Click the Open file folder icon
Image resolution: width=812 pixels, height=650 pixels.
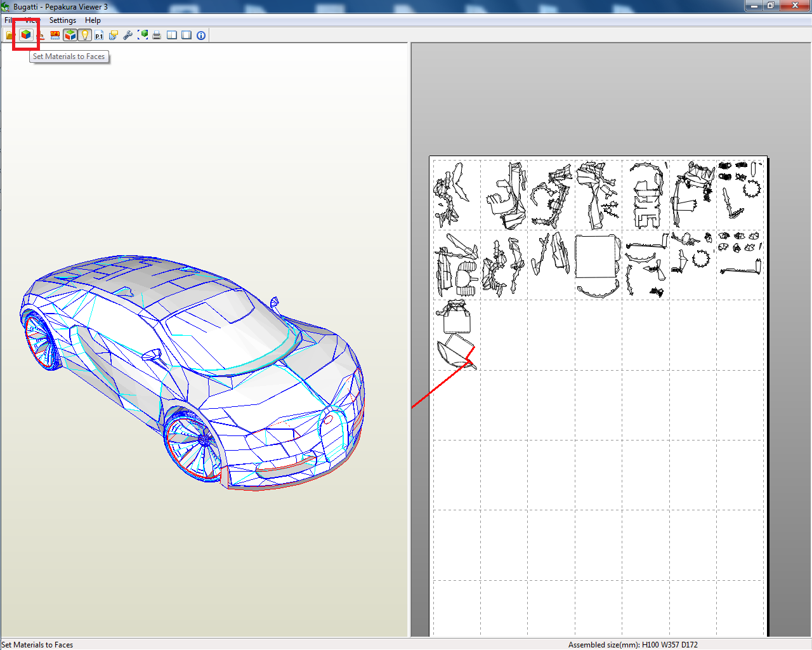click(10, 36)
